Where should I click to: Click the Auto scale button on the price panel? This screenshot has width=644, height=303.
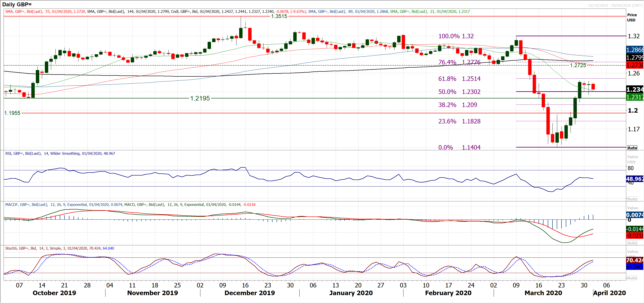tap(632, 148)
